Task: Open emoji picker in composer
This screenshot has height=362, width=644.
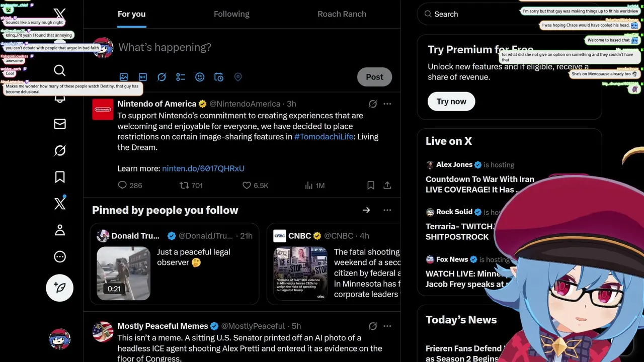Action: [200, 77]
